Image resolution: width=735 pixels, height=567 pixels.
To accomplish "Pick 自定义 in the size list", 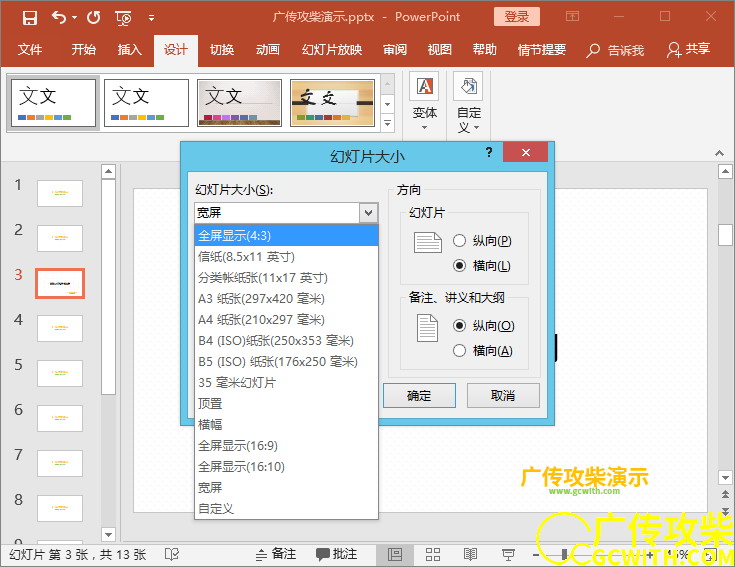I will click(x=286, y=508).
